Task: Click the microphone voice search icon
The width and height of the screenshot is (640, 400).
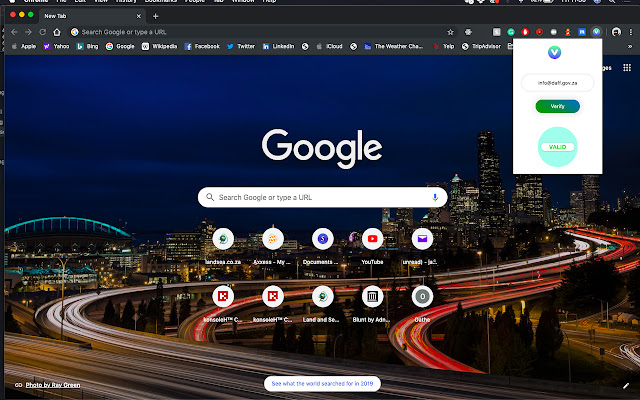Action: [x=435, y=197]
